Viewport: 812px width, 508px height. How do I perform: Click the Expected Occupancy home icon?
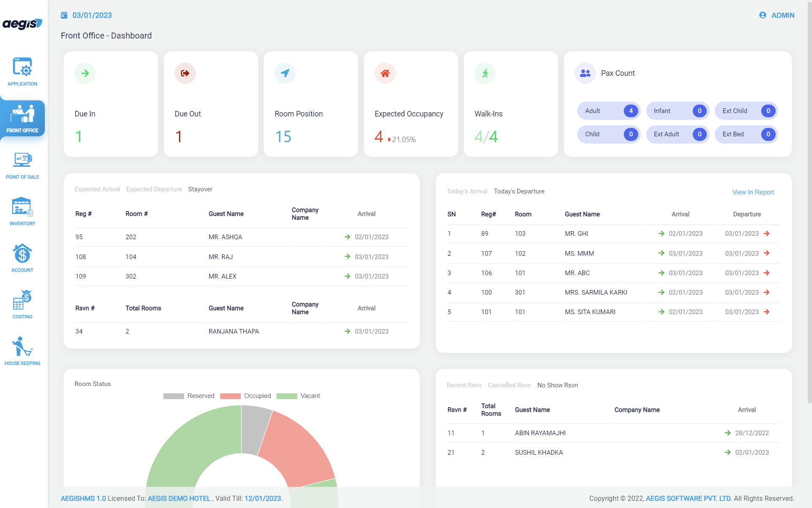[x=385, y=73]
